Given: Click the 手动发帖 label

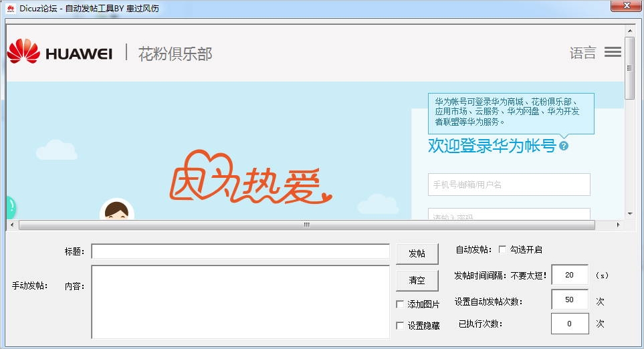Looking at the screenshot, I should click(30, 285).
